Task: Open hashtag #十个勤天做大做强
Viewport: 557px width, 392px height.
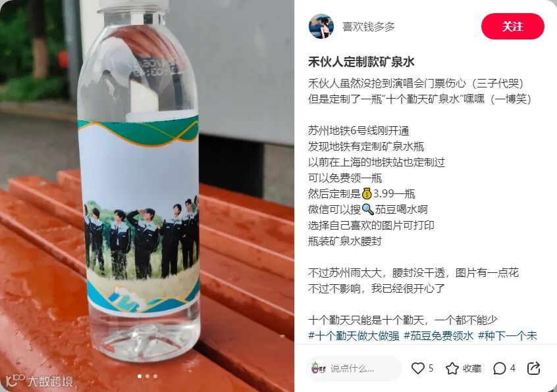Action: 354,335
